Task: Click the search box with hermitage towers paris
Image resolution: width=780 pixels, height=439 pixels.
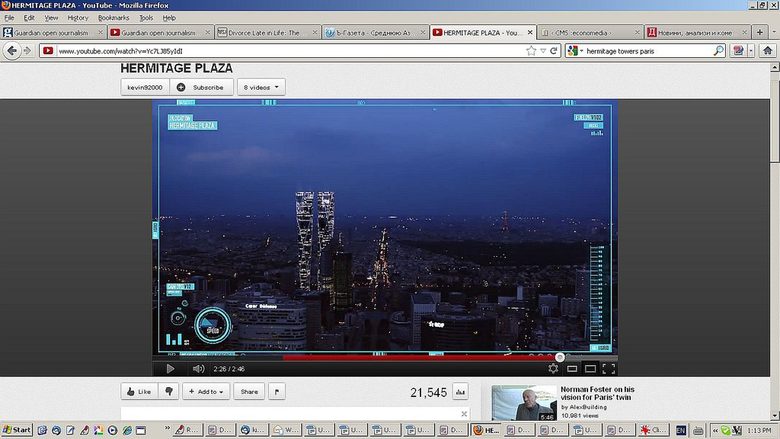Action: [649, 51]
